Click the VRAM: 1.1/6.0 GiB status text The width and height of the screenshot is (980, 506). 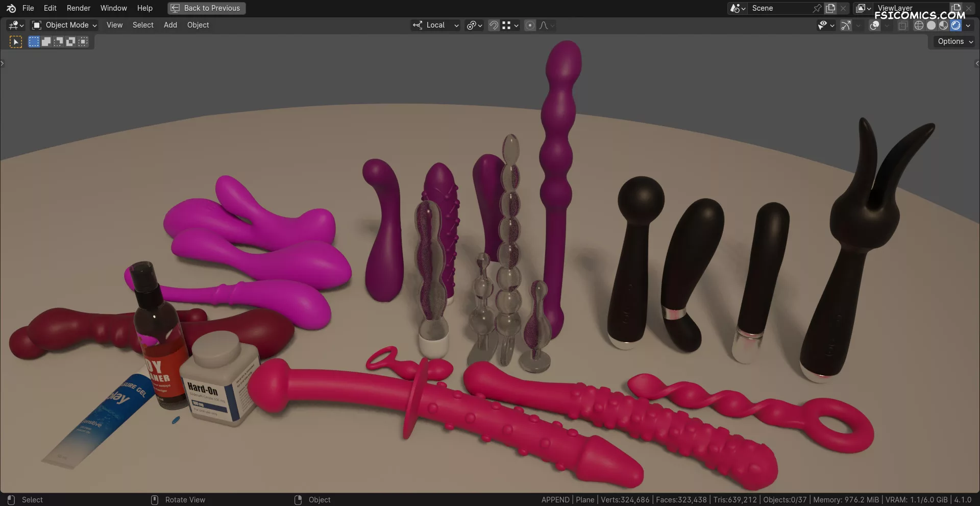[917, 500]
